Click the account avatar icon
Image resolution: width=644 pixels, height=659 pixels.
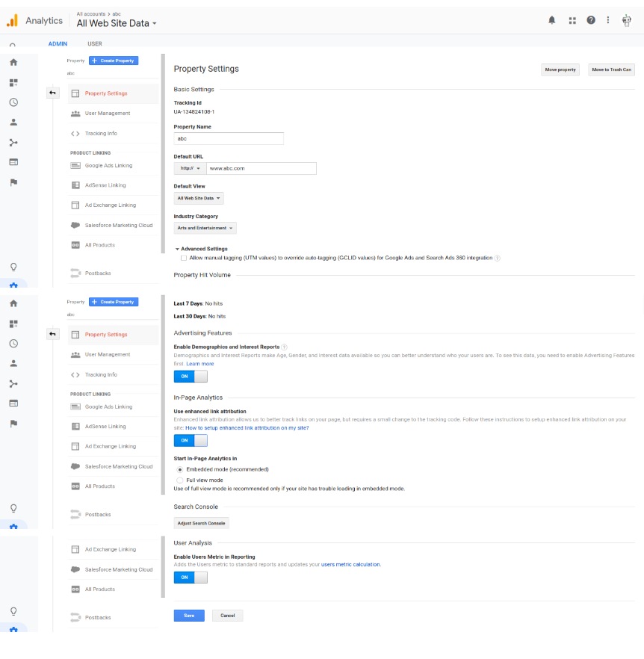(627, 20)
